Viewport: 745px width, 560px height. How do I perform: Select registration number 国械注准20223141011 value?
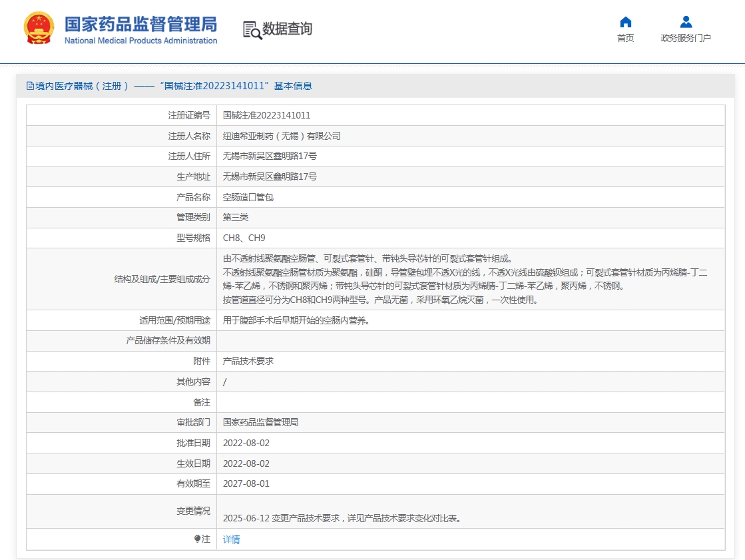(x=266, y=115)
